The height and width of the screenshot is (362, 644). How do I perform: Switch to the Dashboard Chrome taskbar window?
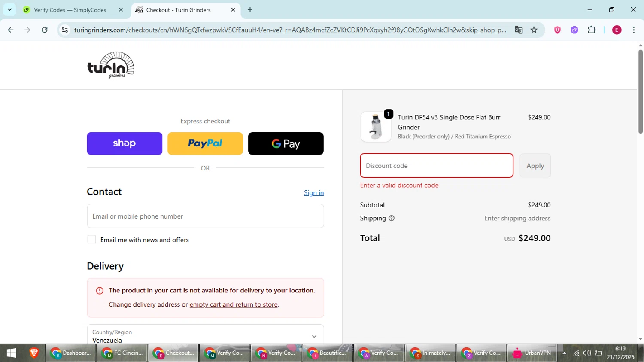(x=70, y=353)
